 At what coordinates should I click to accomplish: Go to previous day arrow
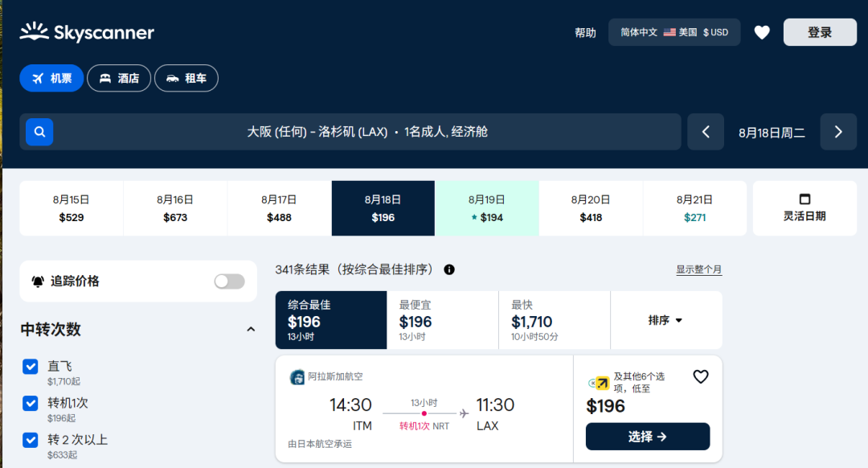click(x=706, y=132)
